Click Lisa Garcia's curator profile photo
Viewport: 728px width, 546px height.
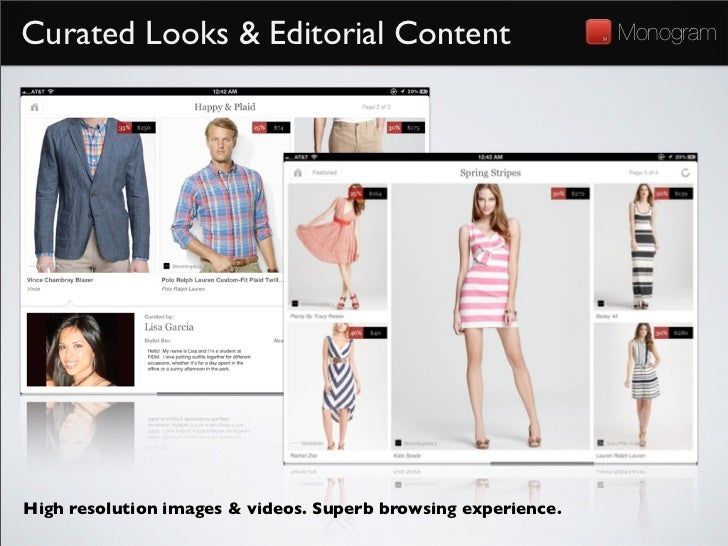coord(80,350)
